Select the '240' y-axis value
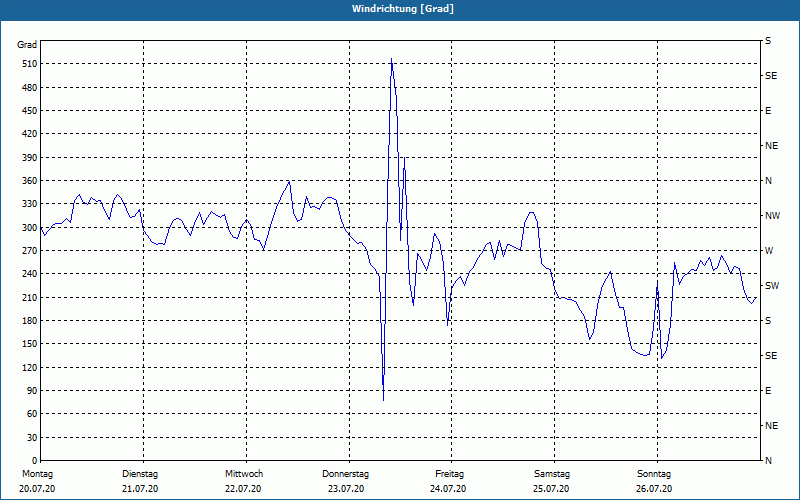 coord(29,274)
